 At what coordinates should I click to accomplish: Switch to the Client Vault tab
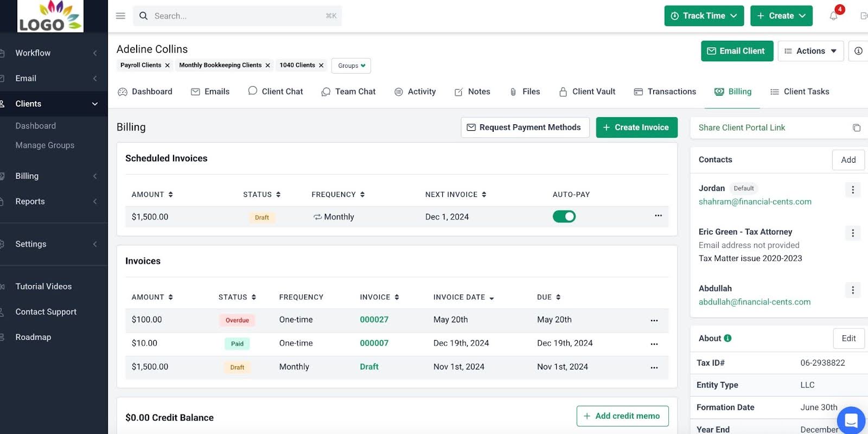point(587,92)
